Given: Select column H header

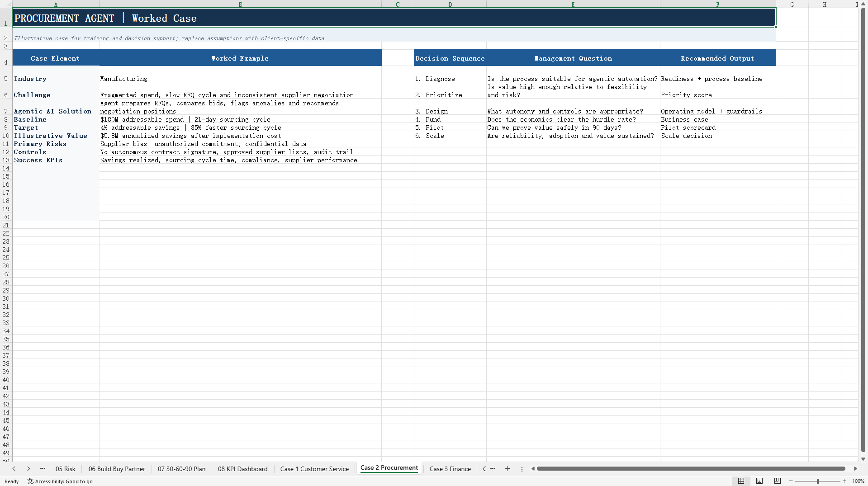Looking at the screenshot, I should point(825,4).
